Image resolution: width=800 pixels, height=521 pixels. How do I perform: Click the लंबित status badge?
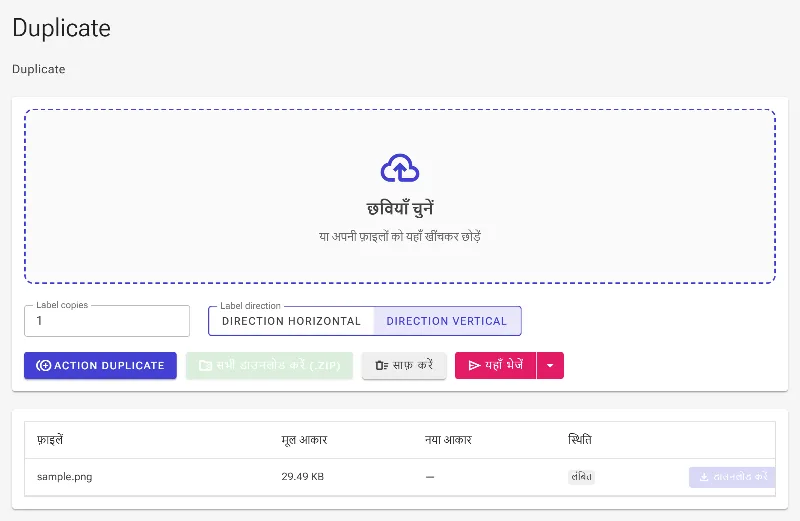coord(581,477)
